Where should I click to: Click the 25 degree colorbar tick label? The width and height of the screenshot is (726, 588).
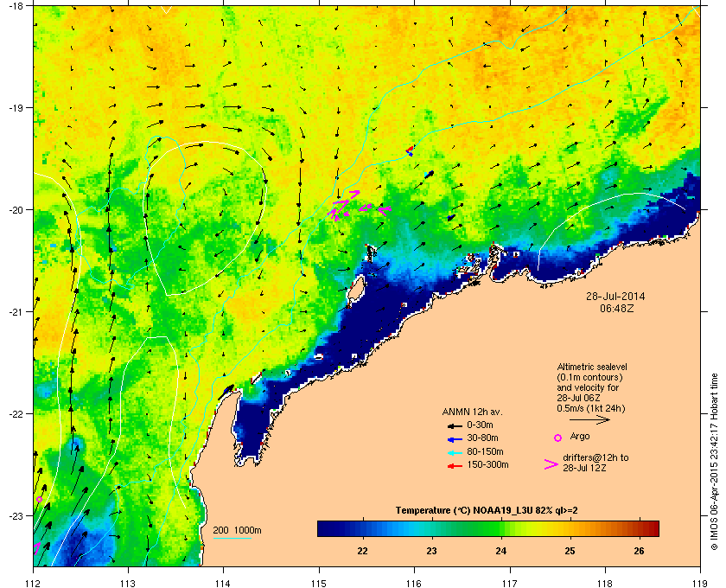pyautogui.click(x=570, y=551)
